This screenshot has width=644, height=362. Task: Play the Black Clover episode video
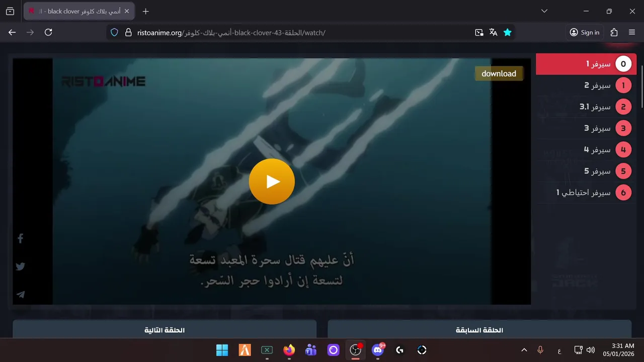[272, 182]
